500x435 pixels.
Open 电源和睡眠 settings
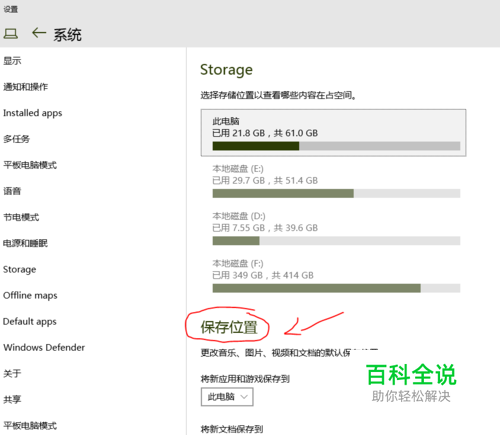26,243
